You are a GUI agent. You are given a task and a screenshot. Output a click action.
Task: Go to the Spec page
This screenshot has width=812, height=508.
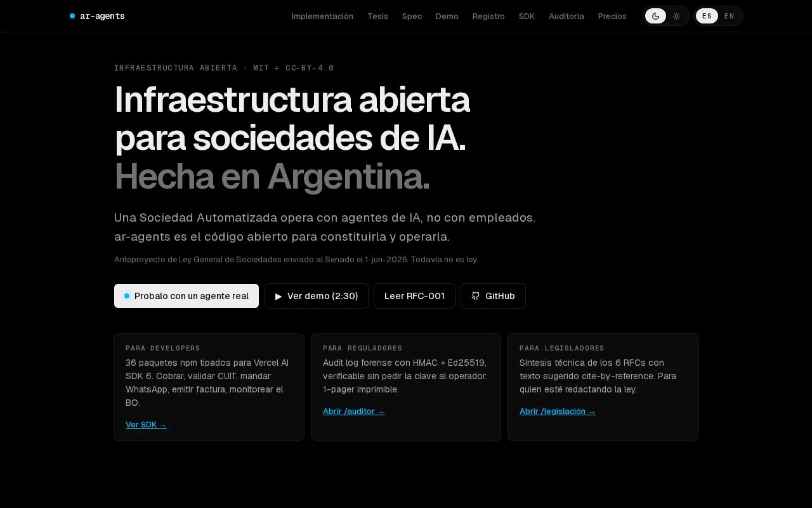(x=412, y=16)
